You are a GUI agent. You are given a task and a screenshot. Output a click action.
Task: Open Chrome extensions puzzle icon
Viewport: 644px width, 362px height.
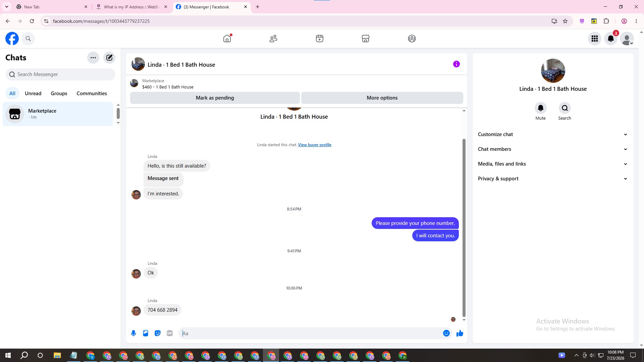[x=606, y=21]
